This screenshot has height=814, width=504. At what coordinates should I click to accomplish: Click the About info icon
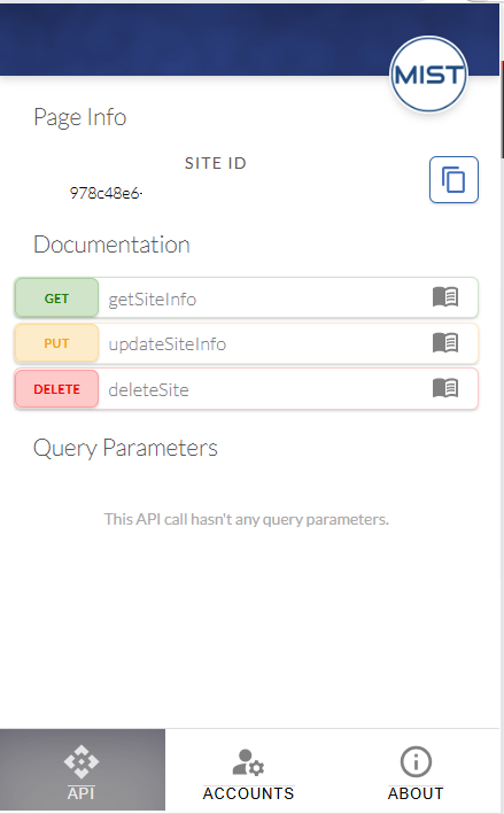[416, 762]
